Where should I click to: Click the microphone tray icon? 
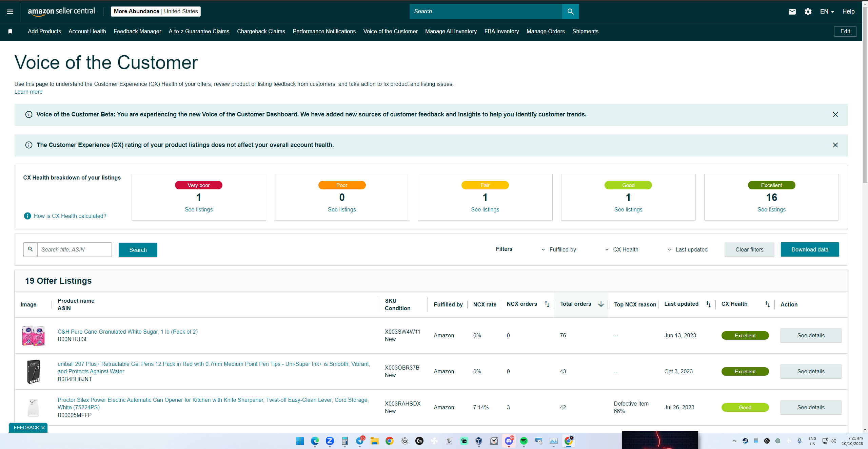click(800, 441)
